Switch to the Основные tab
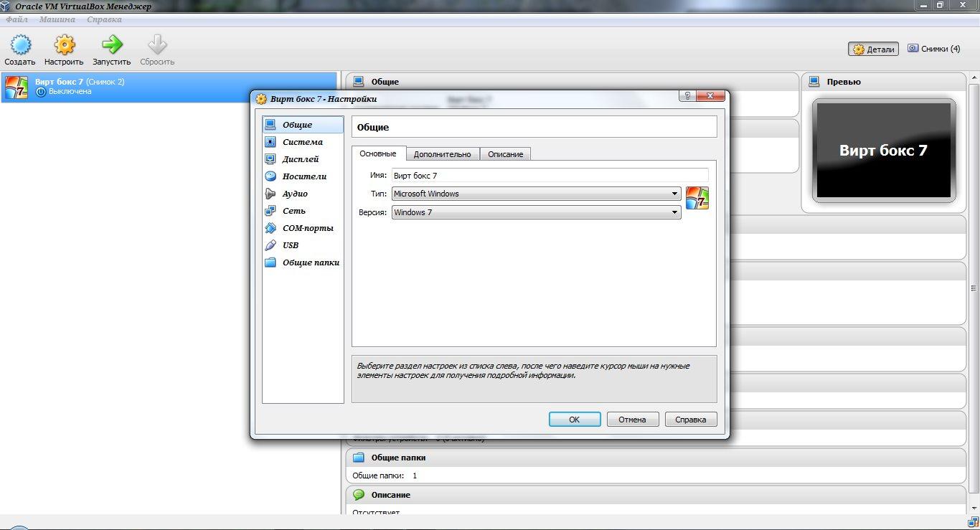This screenshot has height=530, width=980. coord(378,153)
